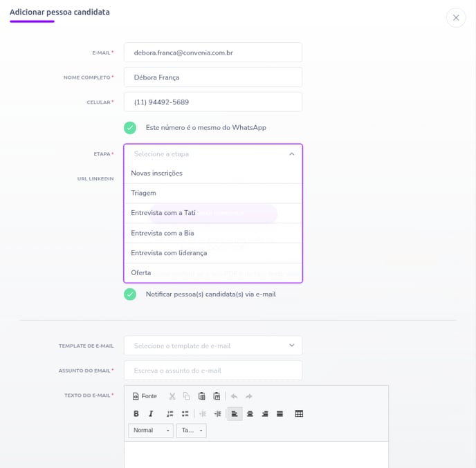Align the email text to the right
The width and height of the screenshot is (476, 468).
[264, 414]
